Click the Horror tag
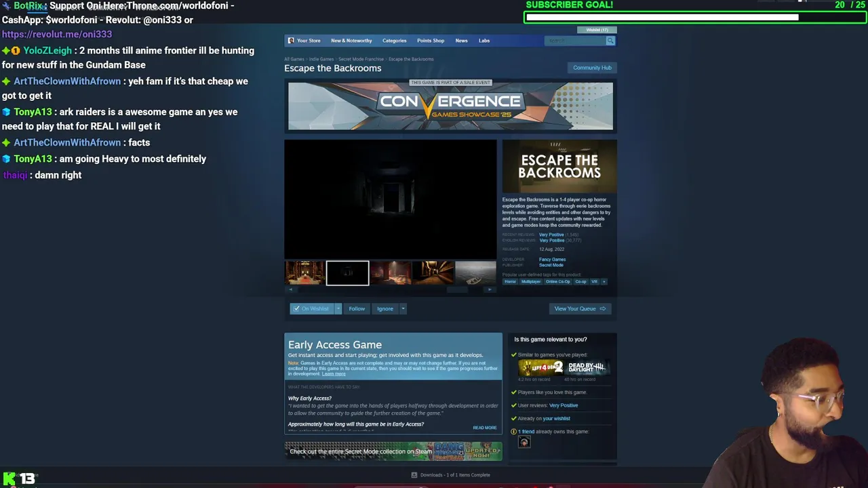Screen dimensions: 868x488 coord(510,281)
